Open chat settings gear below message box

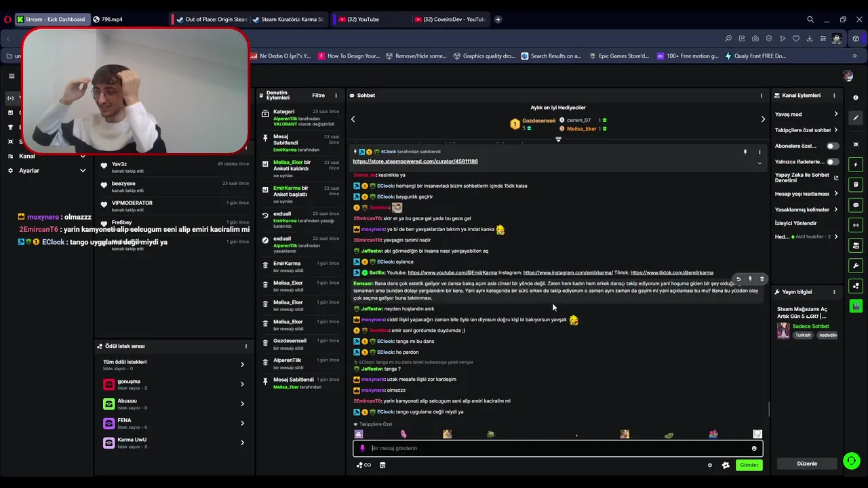pyautogui.click(x=710, y=465)
